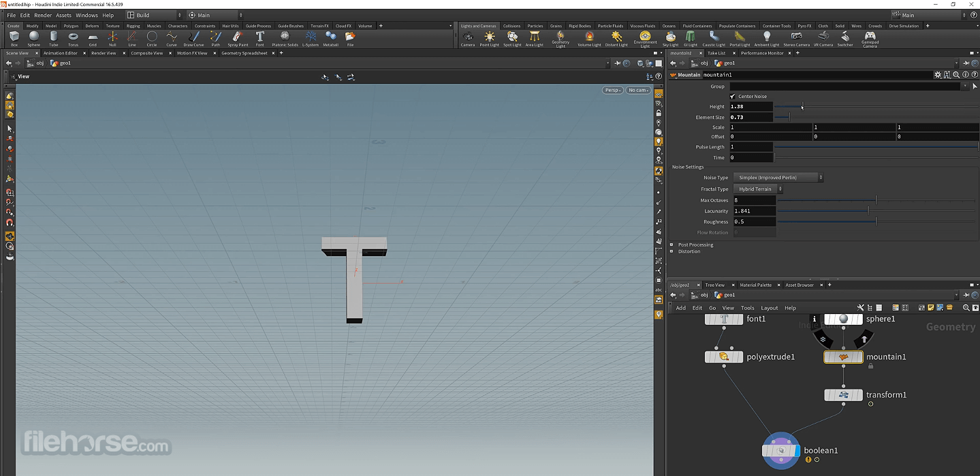
Task: Add a Volume Light
Action: point(589,38)
